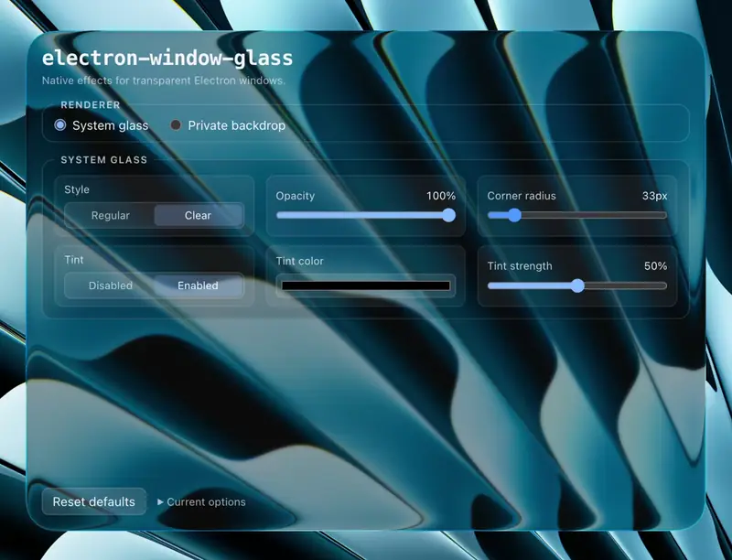Click the RENDERER section heading
The width and height of the screenshot is (732, 560).
point(91,105)
